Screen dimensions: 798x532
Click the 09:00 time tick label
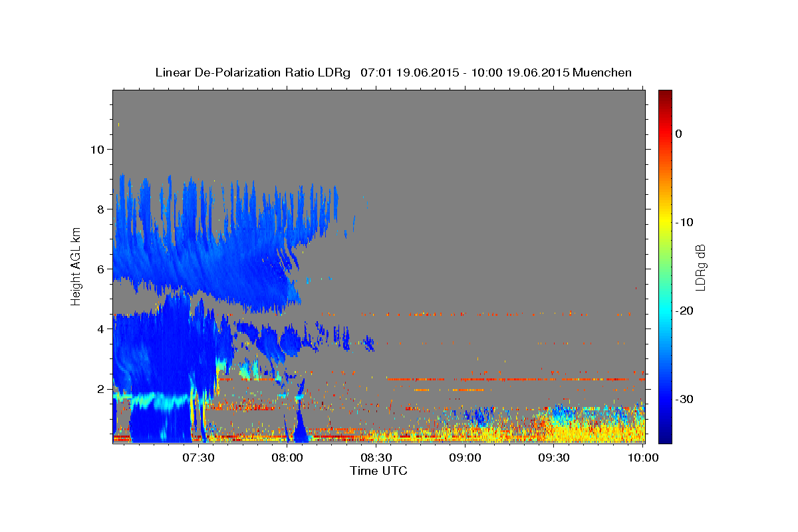(465, 458)
